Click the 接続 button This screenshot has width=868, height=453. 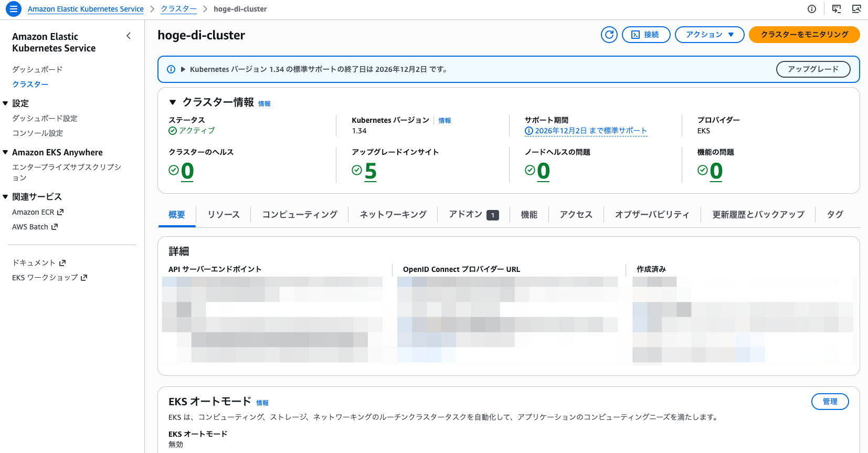coord(646,35)
